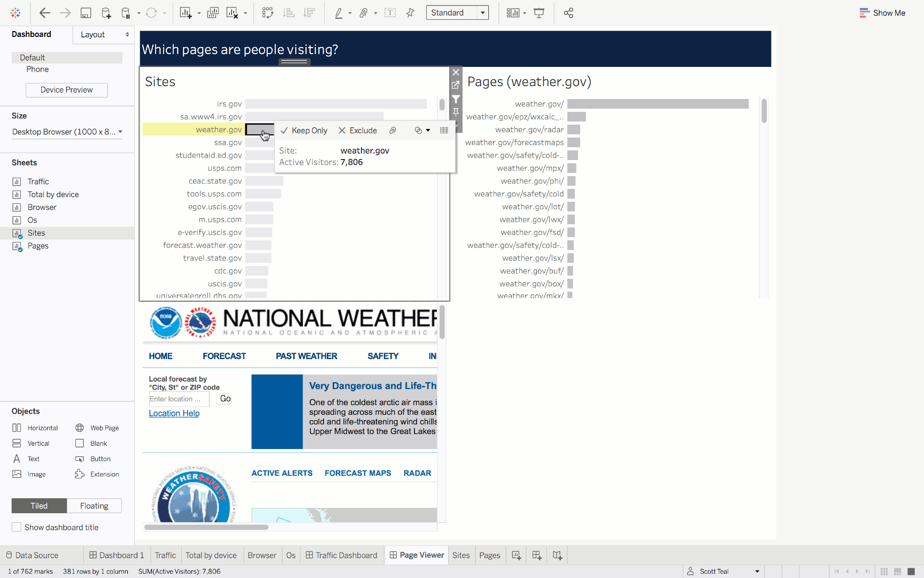Click the New Story tab icon at bottom
924x578 pixels.
click(x=557, y=556)
